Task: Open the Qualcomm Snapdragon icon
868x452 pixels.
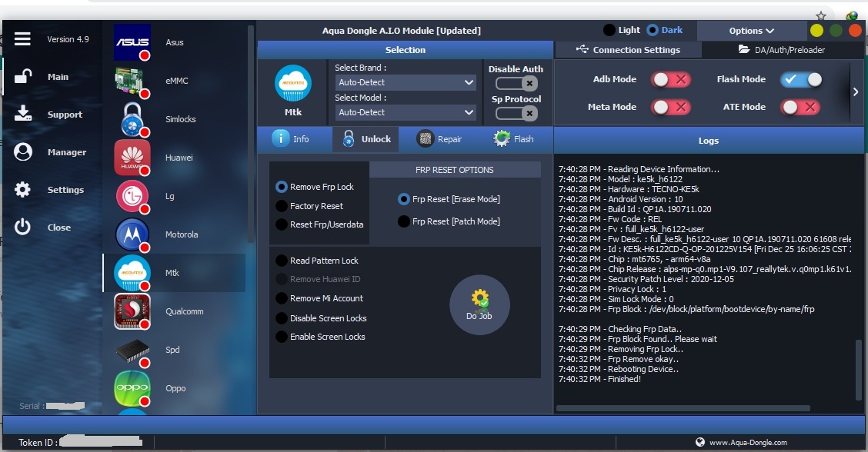Action: [x=132, y=311]
